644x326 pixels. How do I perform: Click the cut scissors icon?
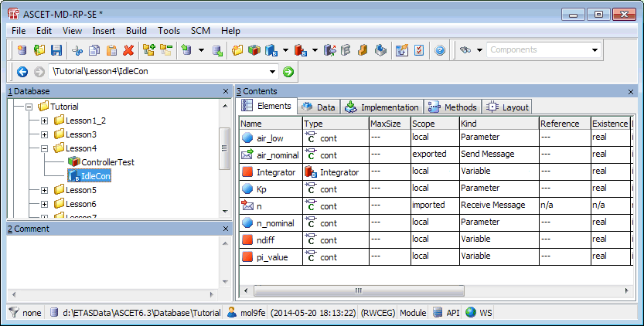click(77, 50)
